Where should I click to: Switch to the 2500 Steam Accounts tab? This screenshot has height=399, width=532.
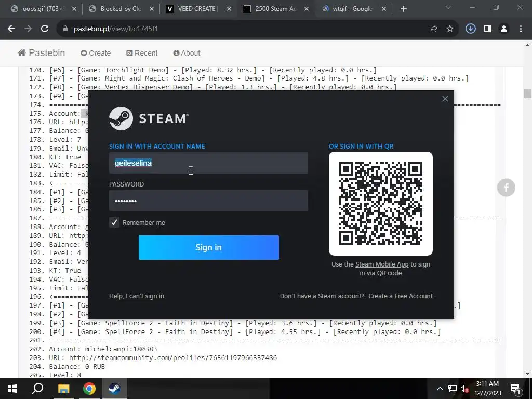[276, 9]
